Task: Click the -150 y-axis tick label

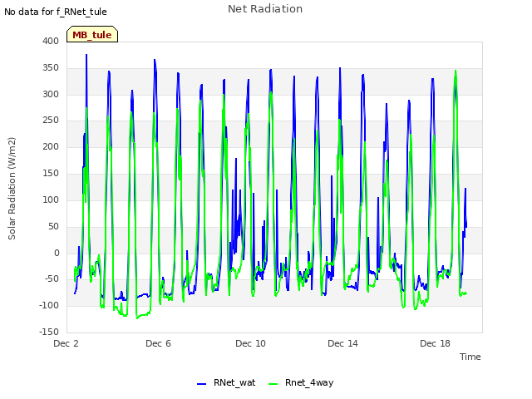Action: (x=49, y=332)
